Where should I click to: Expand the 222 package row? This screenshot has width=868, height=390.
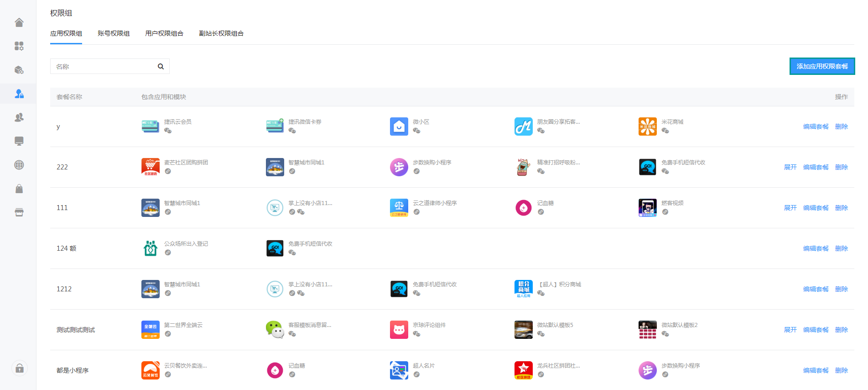[x=790, y=167]
